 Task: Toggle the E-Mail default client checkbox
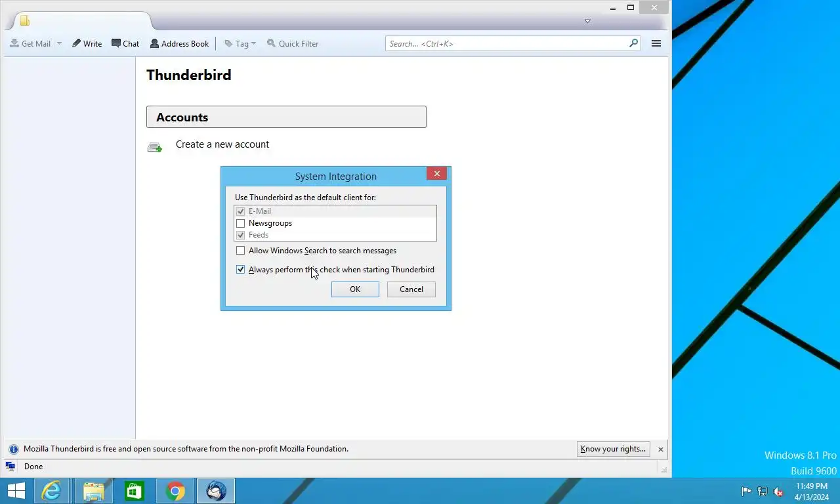click(241, 211)
